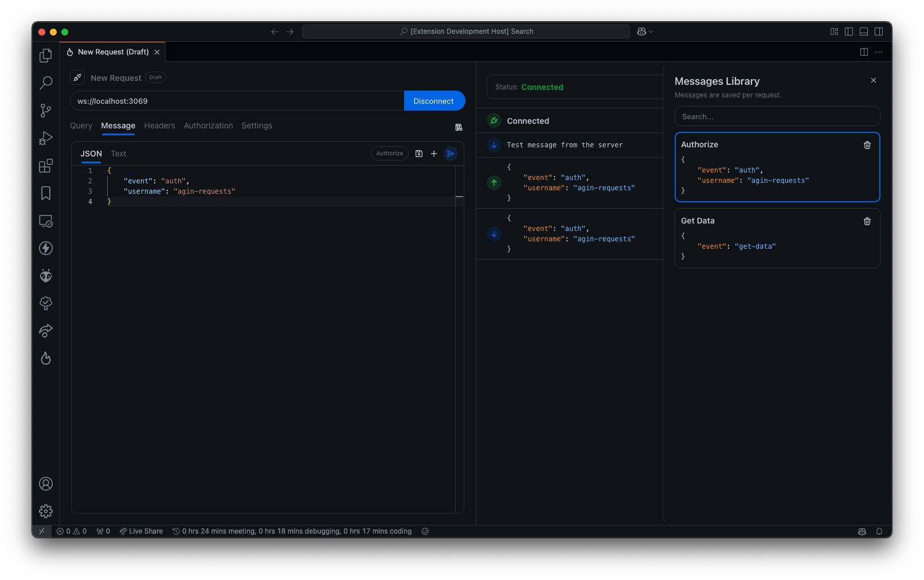Open the Accounts menu
924x580 pixels.
pos(46,484)
